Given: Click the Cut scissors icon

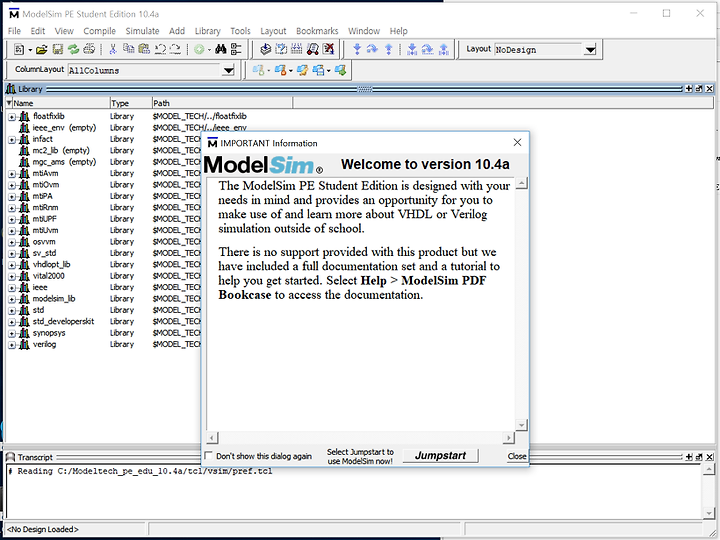Looking at the screenshot, I should click(x=113, y=49).
